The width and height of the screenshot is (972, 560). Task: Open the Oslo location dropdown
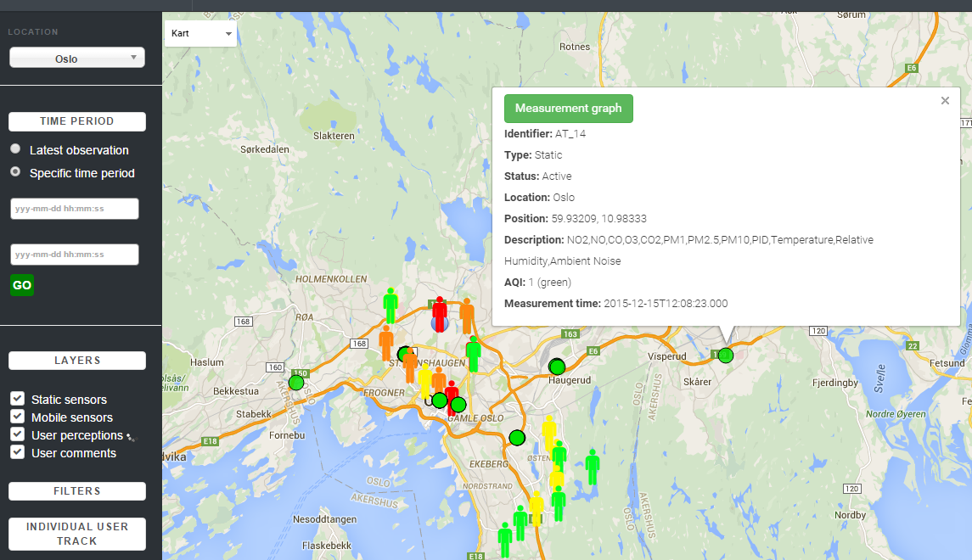tap(77, 59)
